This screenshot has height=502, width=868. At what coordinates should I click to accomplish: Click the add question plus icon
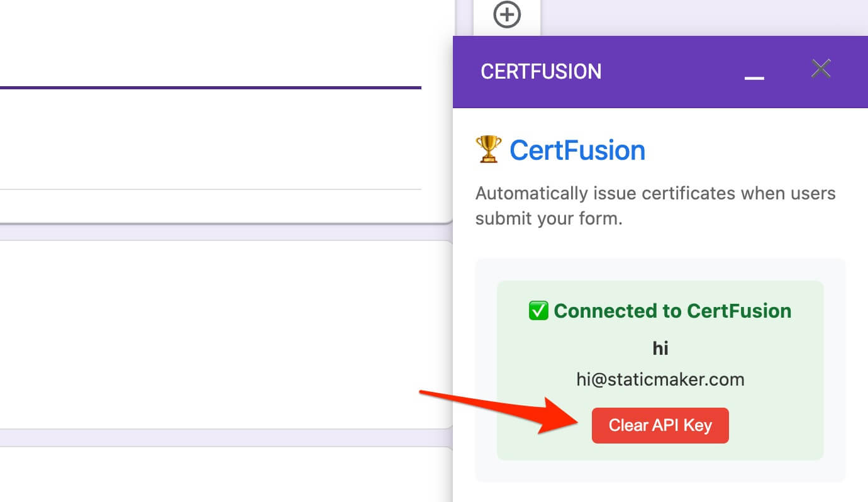(x=507, y=14)
